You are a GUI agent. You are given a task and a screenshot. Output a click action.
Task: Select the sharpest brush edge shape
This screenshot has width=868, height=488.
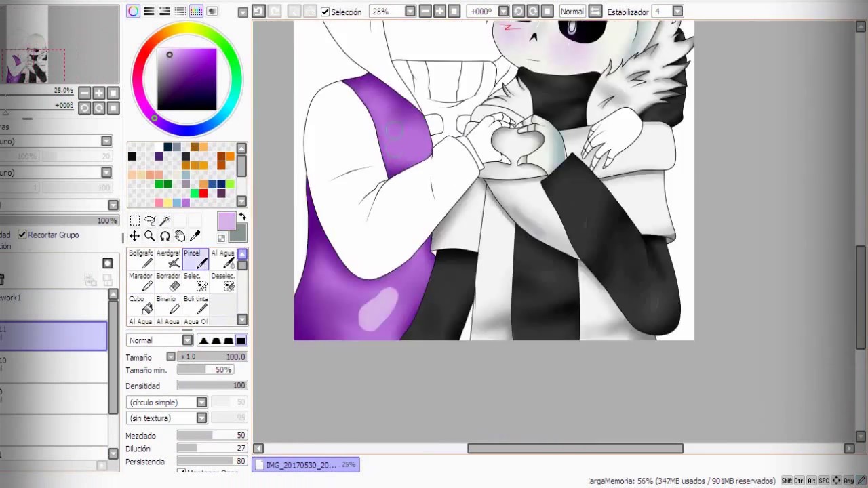[203, 340]
